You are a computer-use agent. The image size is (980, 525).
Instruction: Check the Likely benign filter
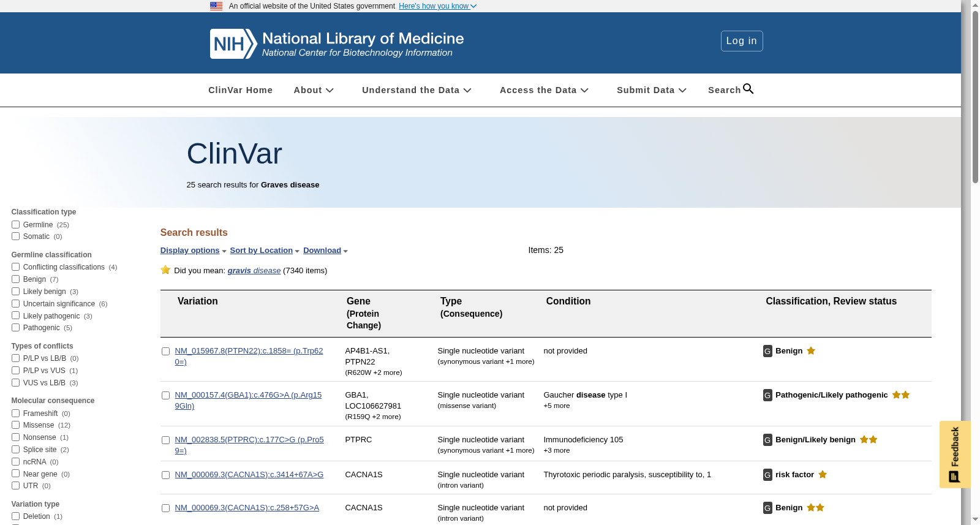click(15, 292)
